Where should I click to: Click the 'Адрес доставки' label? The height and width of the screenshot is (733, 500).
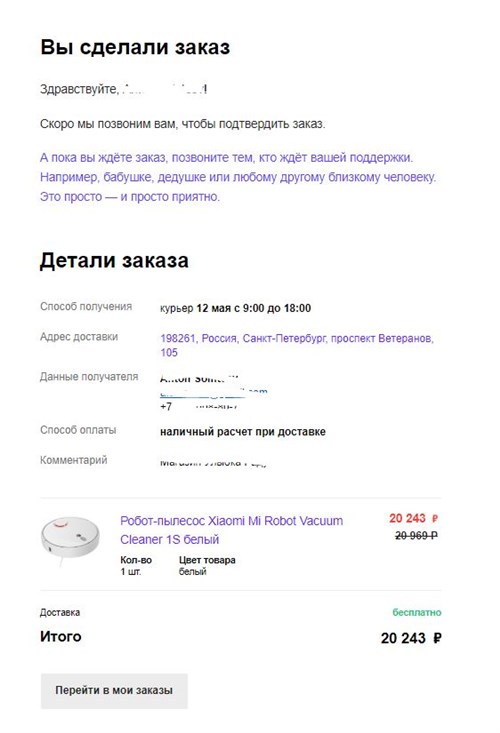[79, 337]
